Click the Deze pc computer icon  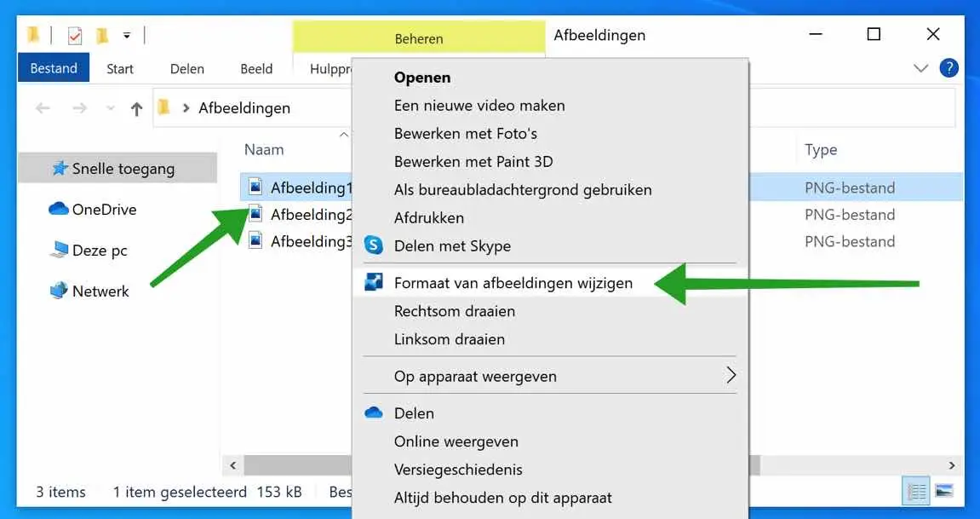point(59,250)
